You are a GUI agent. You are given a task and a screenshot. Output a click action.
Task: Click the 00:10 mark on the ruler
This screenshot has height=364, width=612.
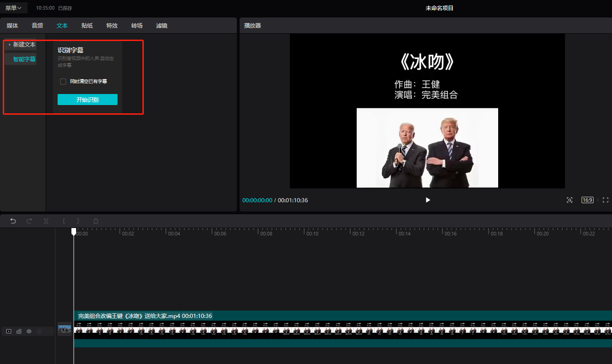click(312, 234)
